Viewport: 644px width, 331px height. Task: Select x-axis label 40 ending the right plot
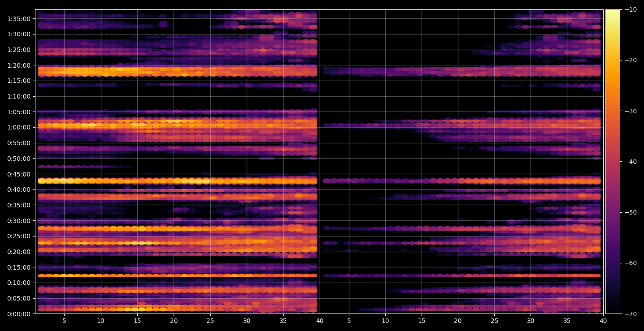[603, 321]
